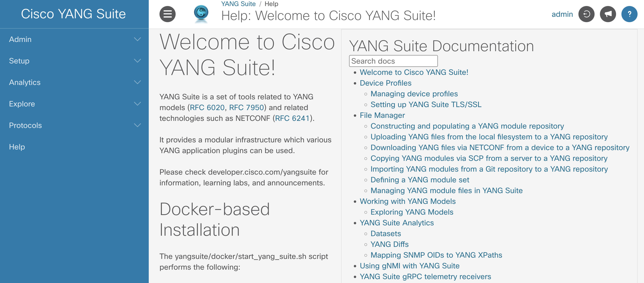Image resolution: width=644 pixels, height=283 pixels.
Task: Open announcements via the megaphone icon
Action: (x=608, y=14)
